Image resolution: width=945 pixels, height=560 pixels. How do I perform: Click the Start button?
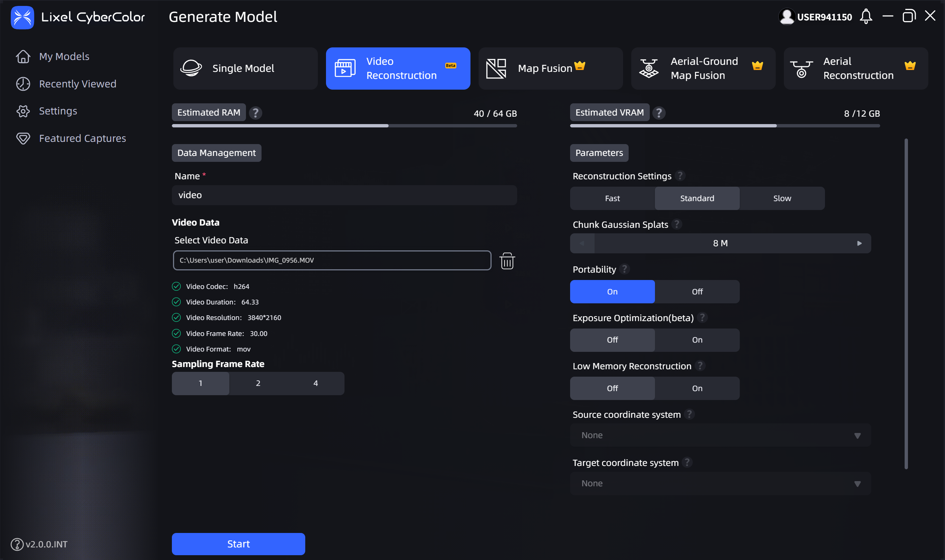coord(238,544)
